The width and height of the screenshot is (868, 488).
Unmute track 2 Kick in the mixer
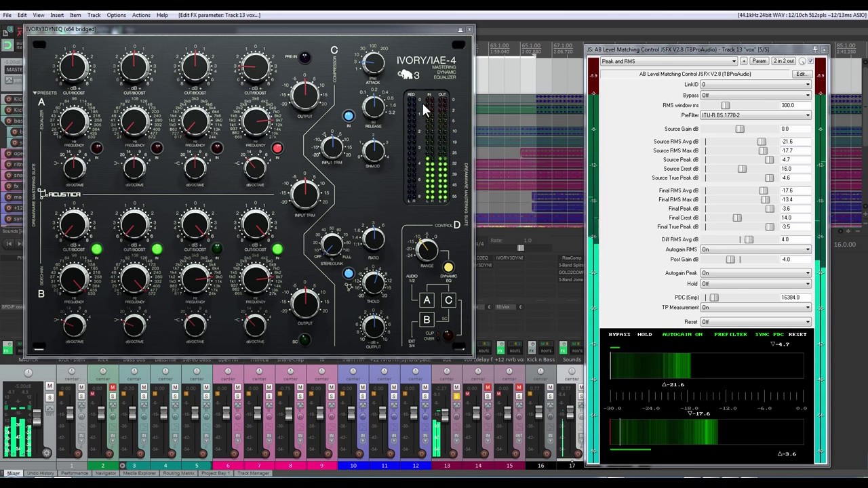[113, 388]
